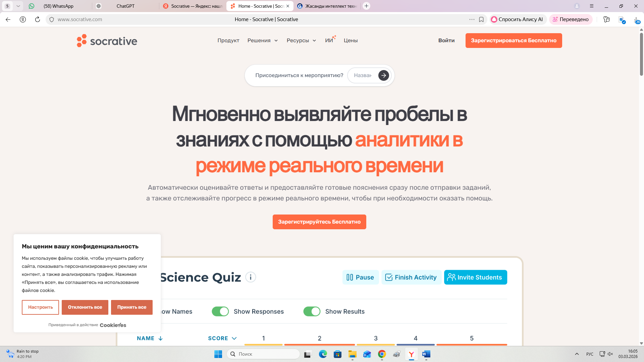This screenshot has height=362, width=644.
Task: Open Ask Alice AI assistant button
Action: point(517,19)
